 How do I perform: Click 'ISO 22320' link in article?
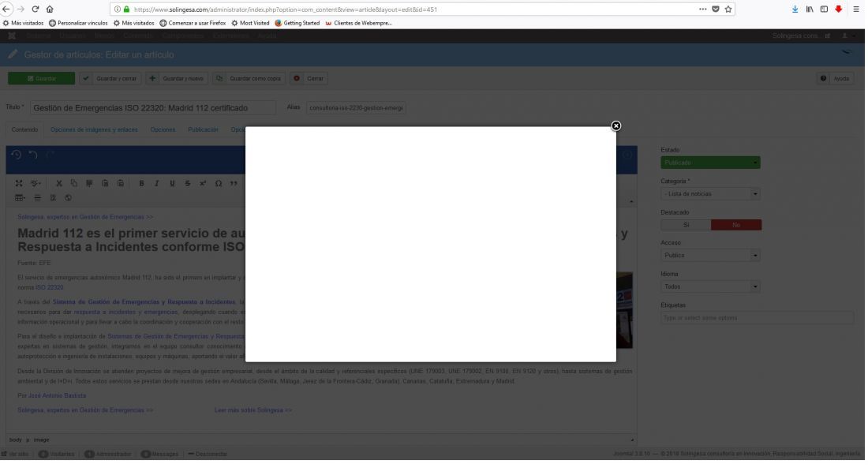49,287
